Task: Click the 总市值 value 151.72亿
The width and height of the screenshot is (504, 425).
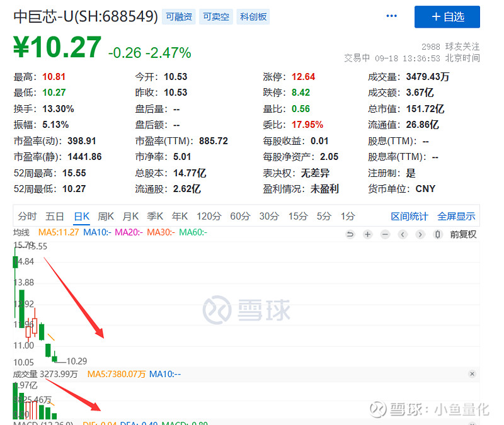Action: 425,109
